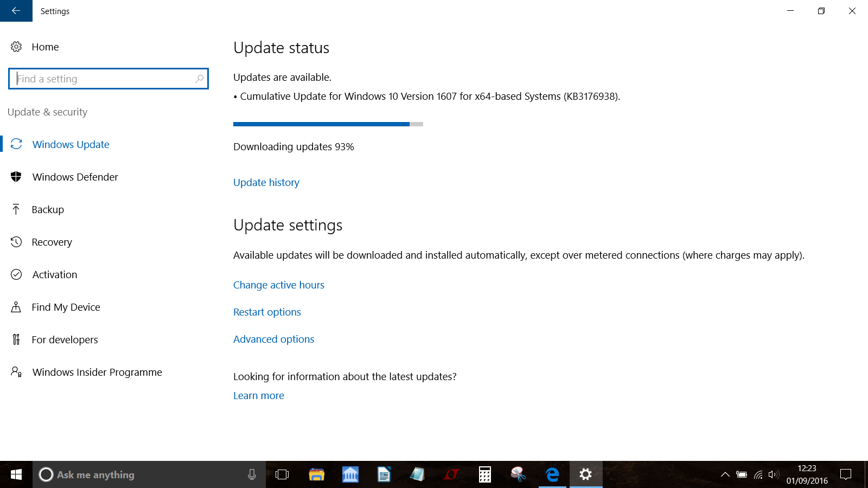Click the Windows Update refresh icon
Screen dimensions: 868x488
pyautogui.click(x=16, y=144)
